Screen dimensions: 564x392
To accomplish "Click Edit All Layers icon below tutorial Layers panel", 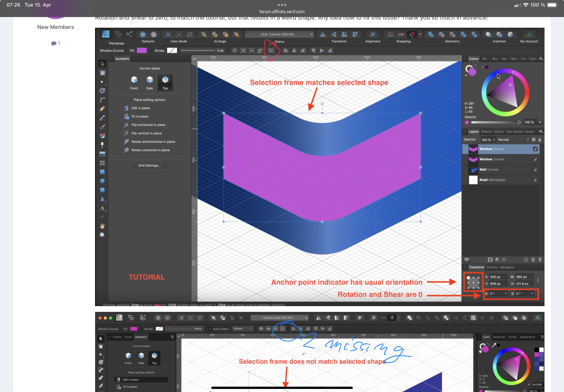I will tap(467, 260).
